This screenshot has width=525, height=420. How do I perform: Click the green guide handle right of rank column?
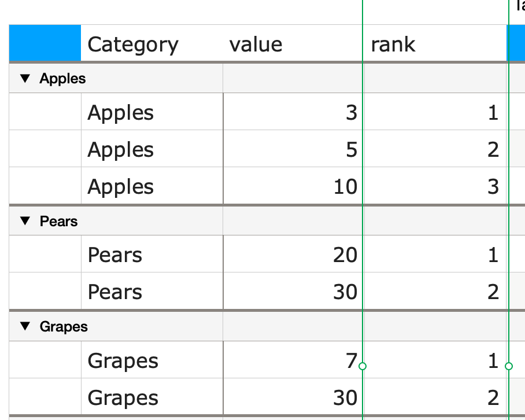click(509, 366)
